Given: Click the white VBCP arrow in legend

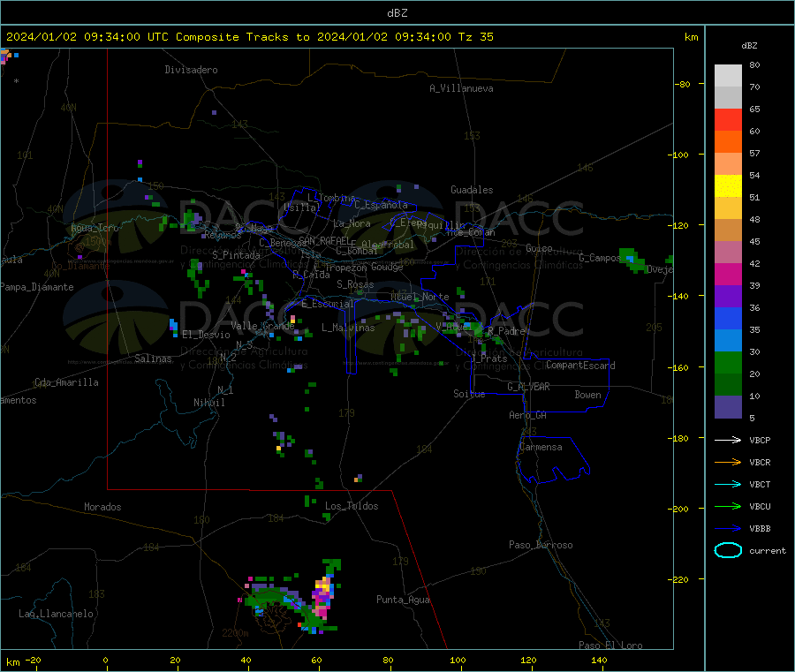Looking at the screenshot, I should [x=728, y=440].
